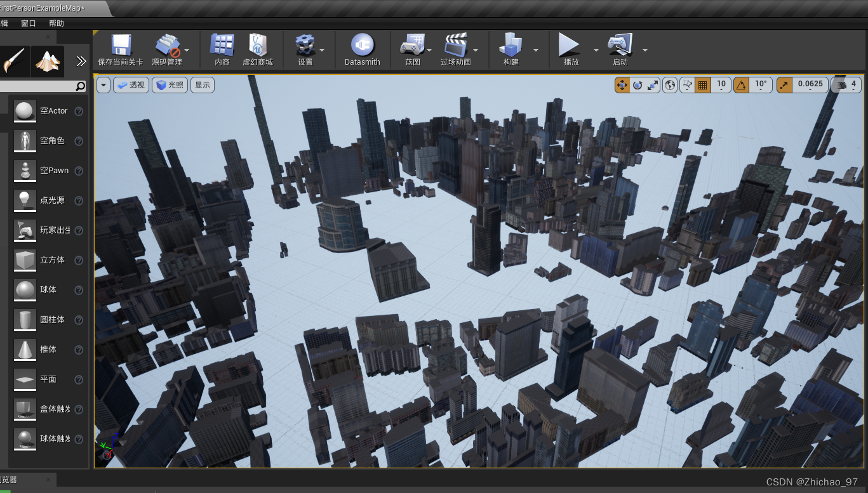Image resolution: width=868 pixels, height=493 pixels.
Task: Select the 点光源 Point Light placement icon
Action: tap(25, 200)
